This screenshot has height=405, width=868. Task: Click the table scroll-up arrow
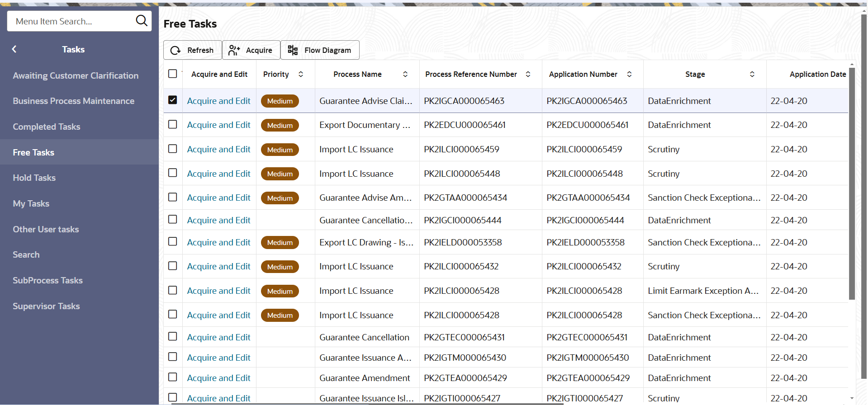click(852, 65)
